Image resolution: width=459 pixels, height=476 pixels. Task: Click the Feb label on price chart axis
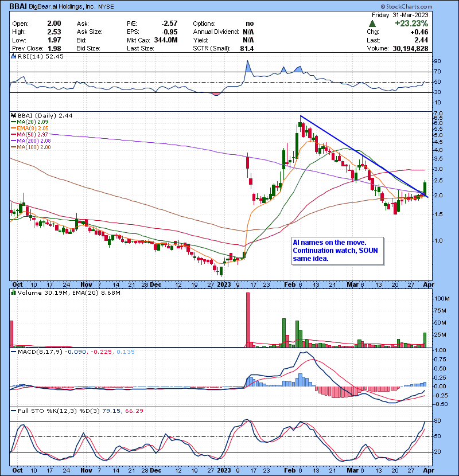pyautogui.click(x=290, y=285)
